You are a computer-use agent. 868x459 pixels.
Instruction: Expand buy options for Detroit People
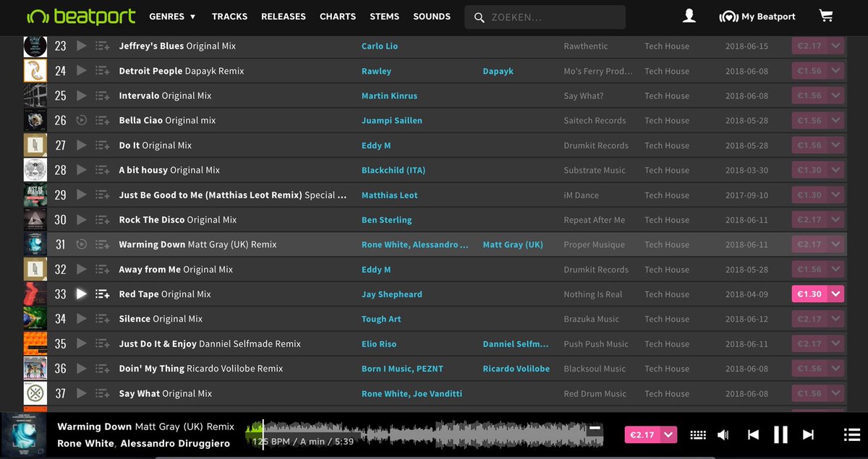coord(836,71)
